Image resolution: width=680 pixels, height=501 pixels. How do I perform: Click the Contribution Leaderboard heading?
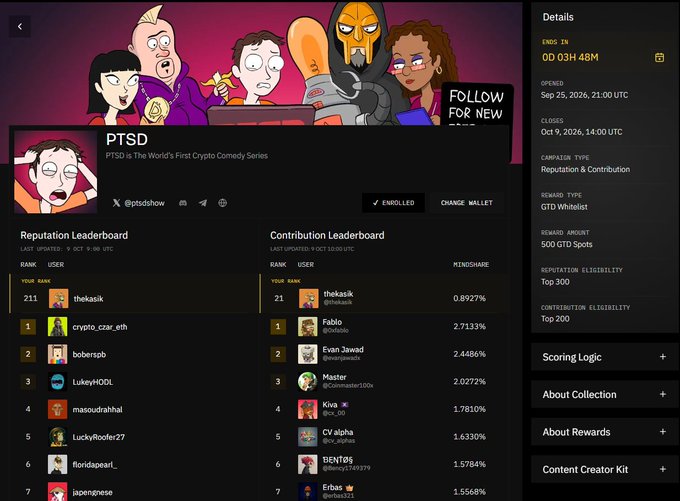[x=327, y=235]
